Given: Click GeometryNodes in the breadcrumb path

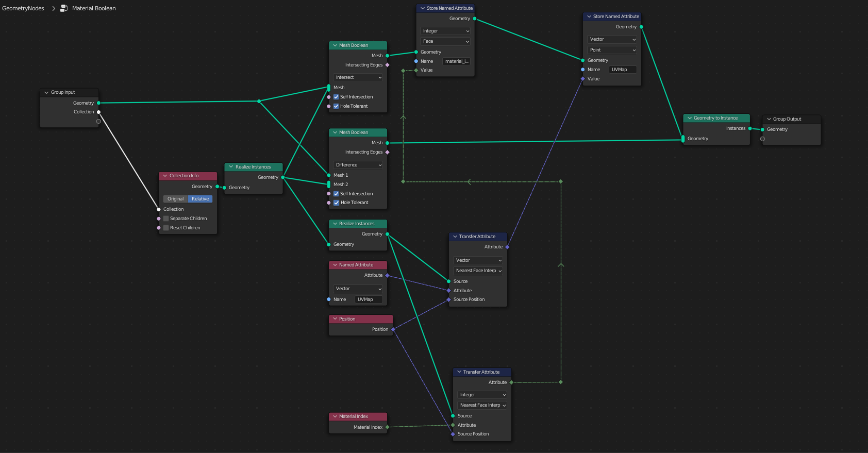Looking at the screenshot, I should click(x=23, y=8).
